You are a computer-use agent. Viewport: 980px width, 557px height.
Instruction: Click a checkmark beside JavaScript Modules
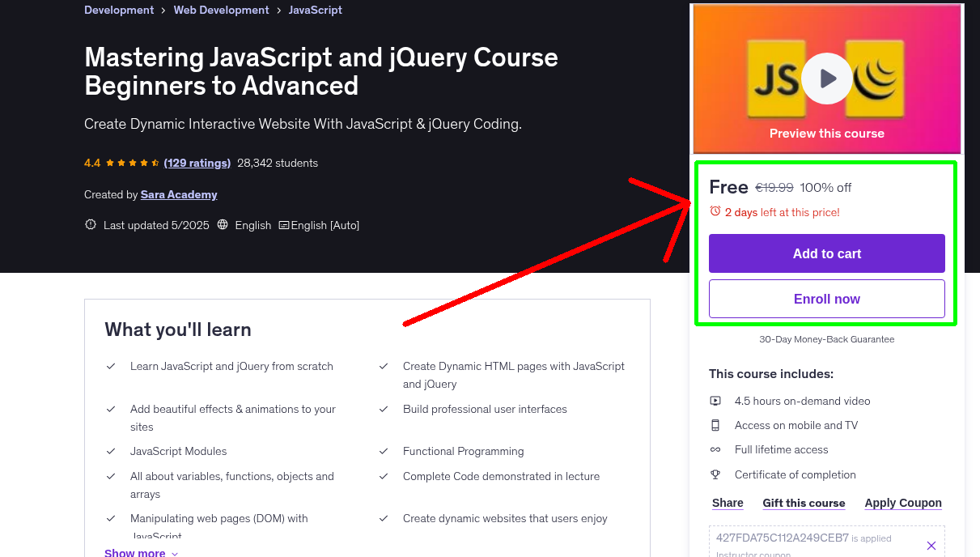111,450
